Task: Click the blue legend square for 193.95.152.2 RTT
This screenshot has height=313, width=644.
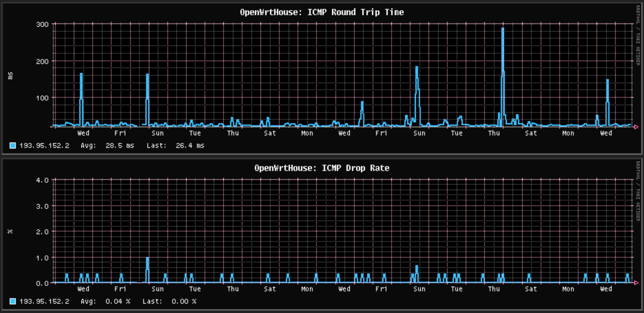Action: (12, 145)
